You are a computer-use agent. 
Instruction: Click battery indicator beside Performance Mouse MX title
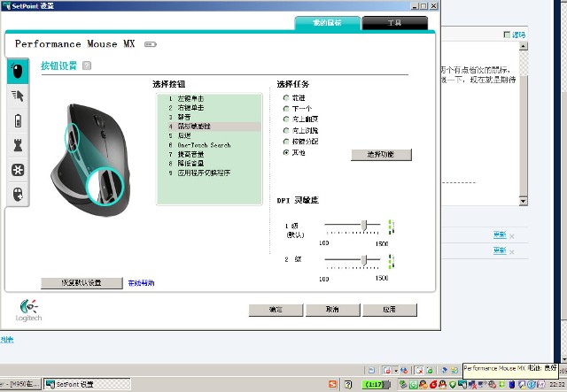click(151, 44)
